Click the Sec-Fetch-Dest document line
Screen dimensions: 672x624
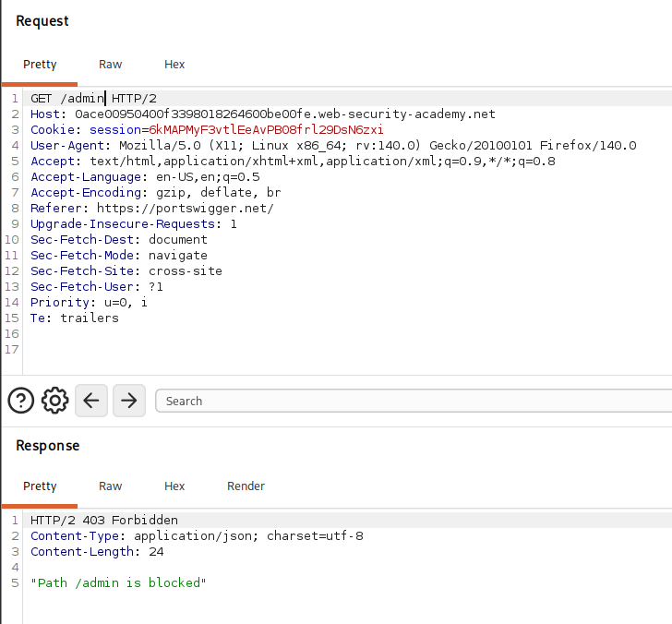[x=119, y=240]
